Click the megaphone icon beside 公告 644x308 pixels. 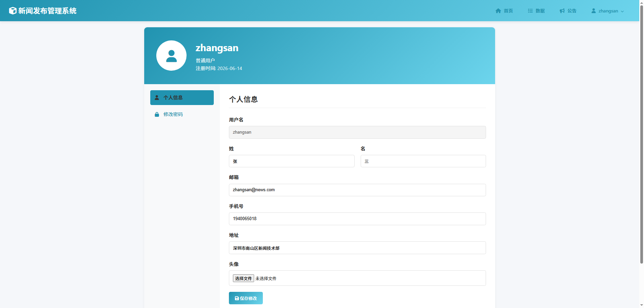pyautogui.click(x=562, y=11)
